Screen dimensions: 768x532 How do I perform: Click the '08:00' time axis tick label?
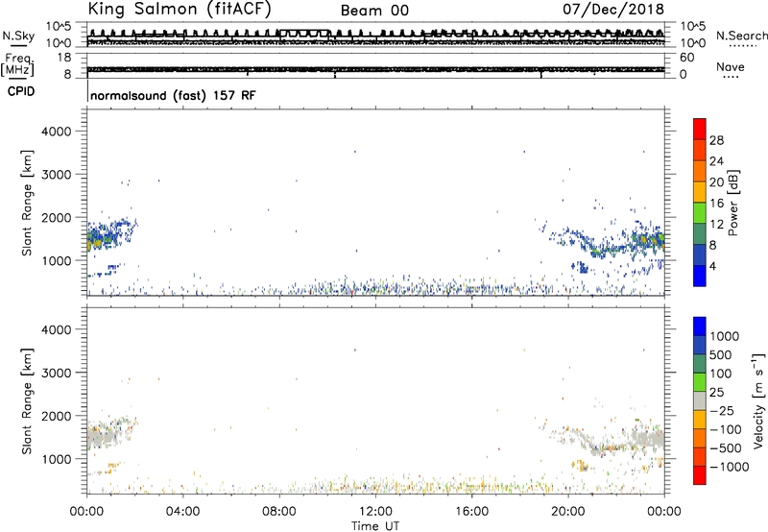[279, 512]
